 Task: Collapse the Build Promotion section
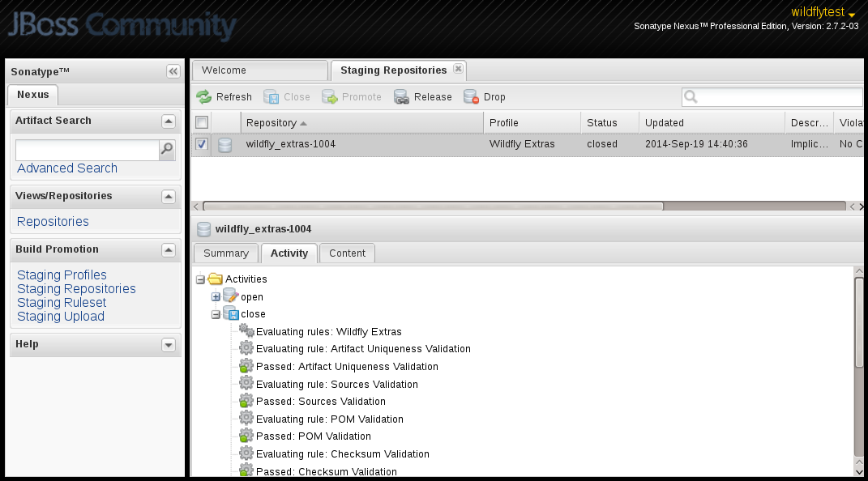[169, 250]
